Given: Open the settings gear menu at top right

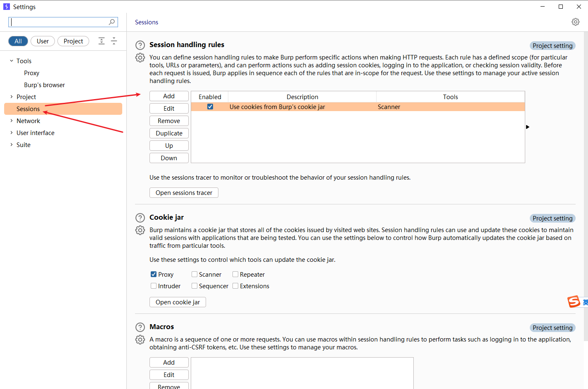Looking at the screenshot, I should click(x=576, y=22).
